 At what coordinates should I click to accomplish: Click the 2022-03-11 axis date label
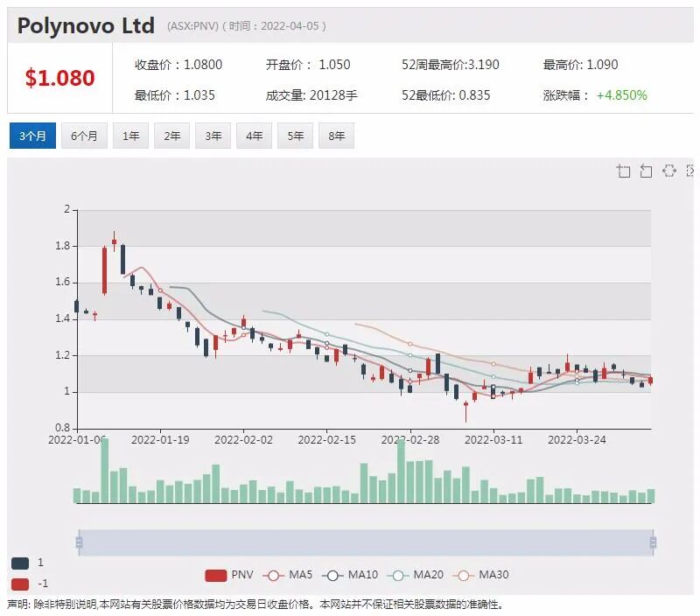493,439
